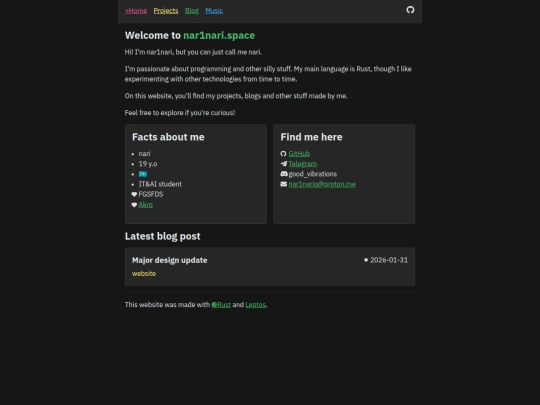The image size is (540, 405).
Task: Click the IT&AI student list item
Action: pos(160,184)
